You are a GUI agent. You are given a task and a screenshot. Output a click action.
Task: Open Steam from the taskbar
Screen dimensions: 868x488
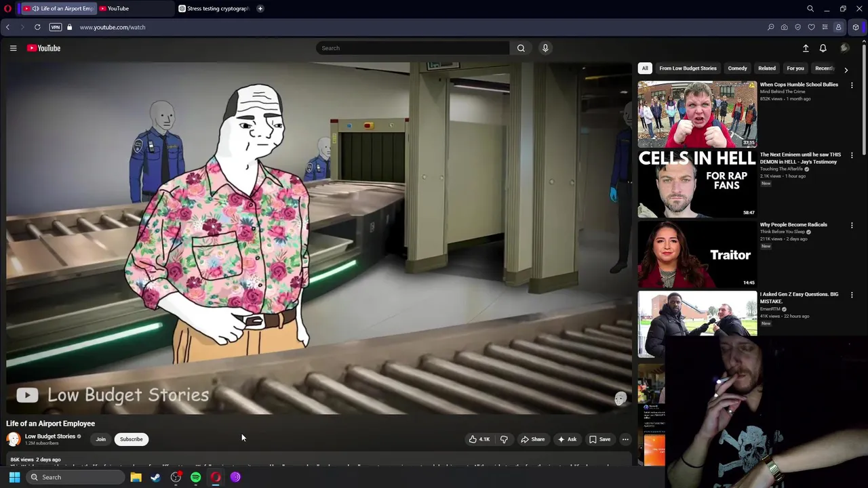point(155,477)
